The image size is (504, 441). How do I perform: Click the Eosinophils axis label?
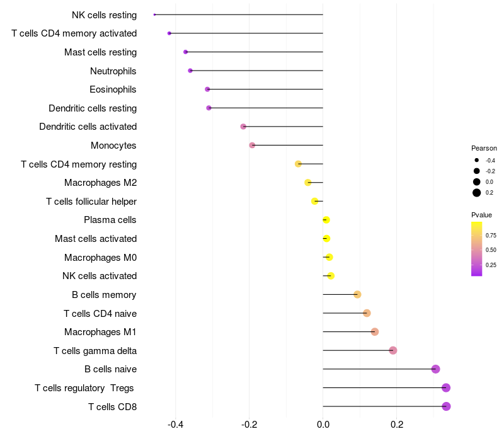point(113,89)
